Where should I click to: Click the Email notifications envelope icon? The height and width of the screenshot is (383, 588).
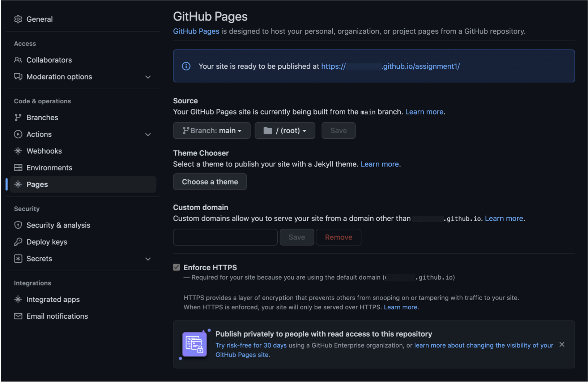18,316
